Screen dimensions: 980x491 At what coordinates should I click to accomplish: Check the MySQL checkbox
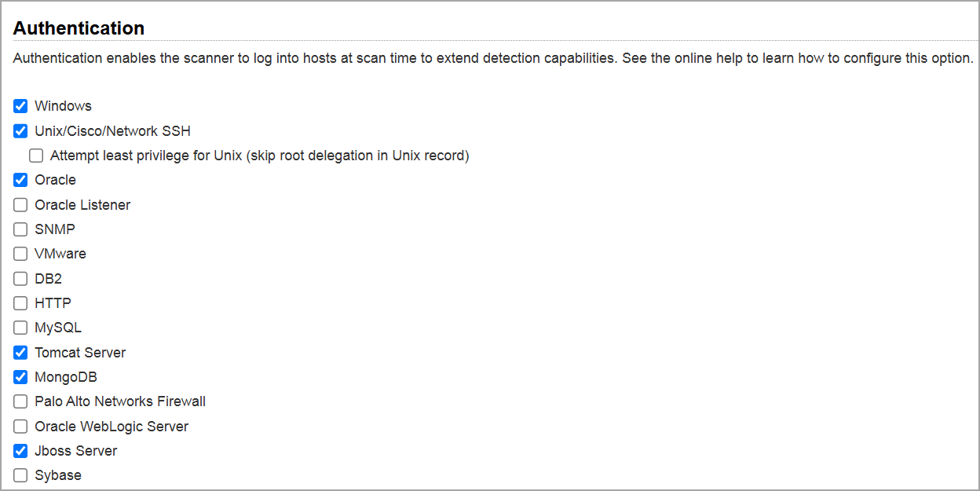click(x=20, y=328)
